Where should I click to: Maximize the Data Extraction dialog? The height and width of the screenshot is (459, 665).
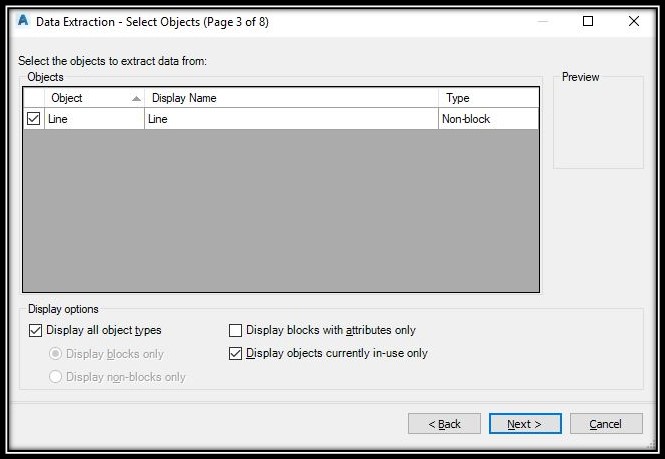pyautogui.click(x=588, y=21)
